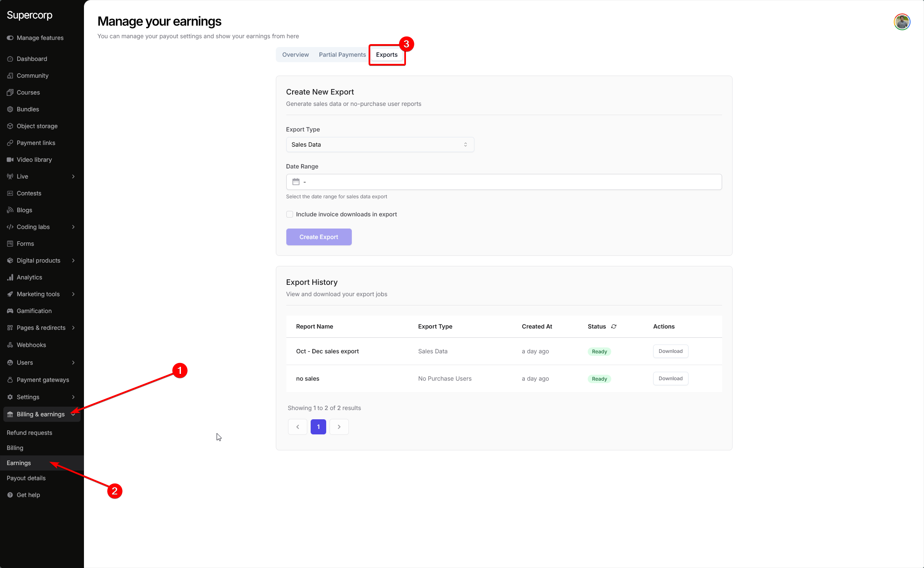Image resolution: width=924 pixels, height=568 pixels.
Task: Click the Get help question icon
Action: click(x=10, y=495)
